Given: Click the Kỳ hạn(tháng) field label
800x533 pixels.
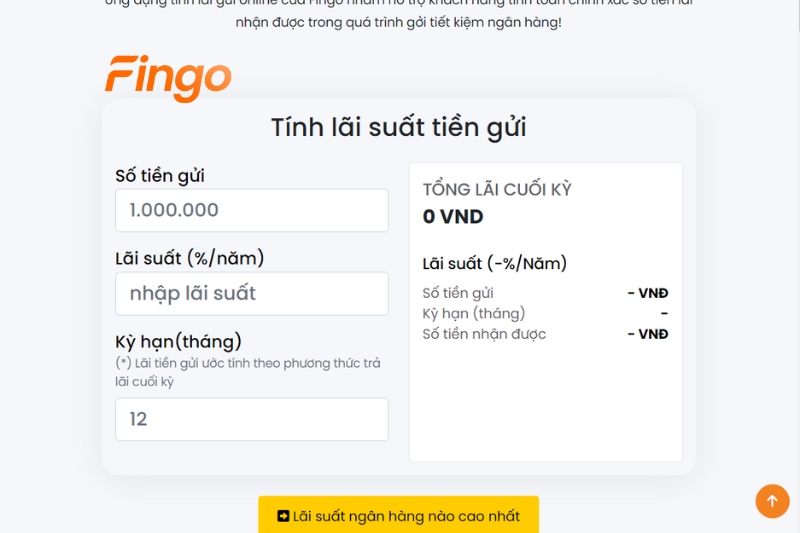Looking at the screenshot, I should (x=178, y=341).
